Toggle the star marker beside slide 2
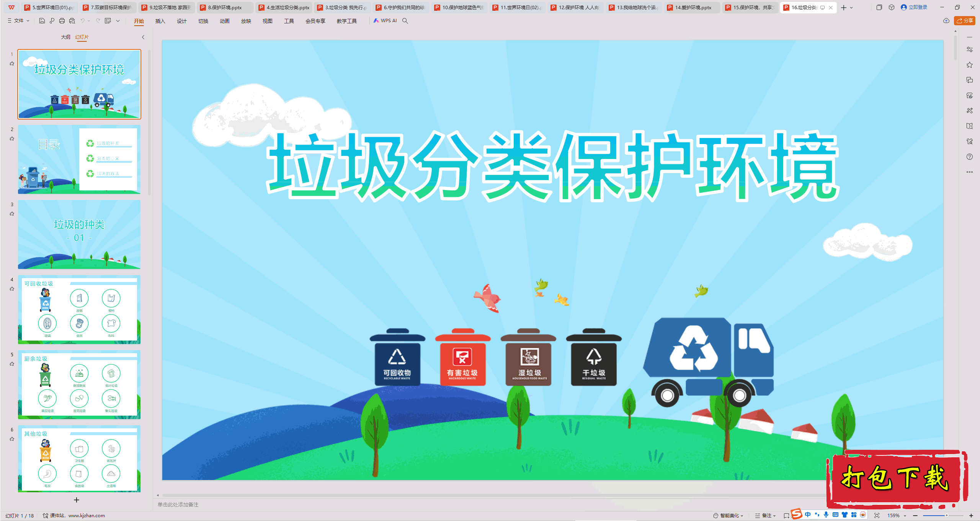This screenshot has width=980, height=521. click(12, 139)
